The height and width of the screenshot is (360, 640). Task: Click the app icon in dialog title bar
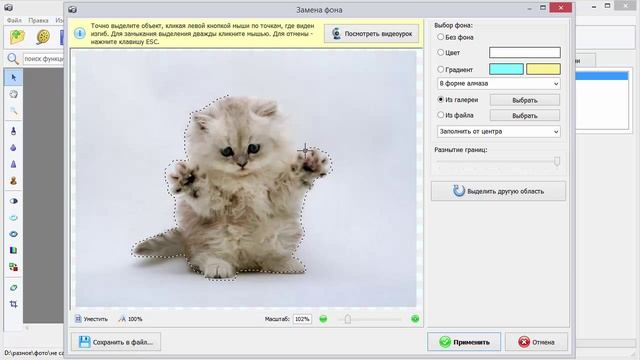(73, 9)
